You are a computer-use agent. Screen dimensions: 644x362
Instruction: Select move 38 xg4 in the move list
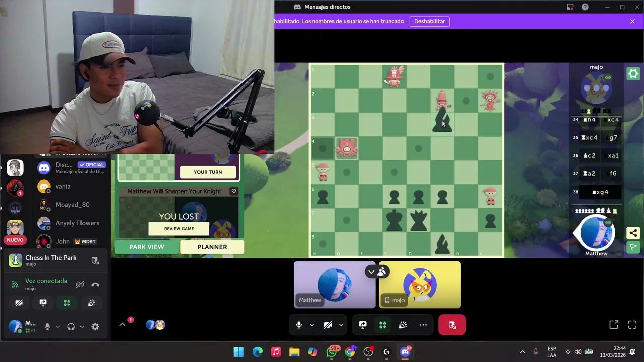coord(600,192)
